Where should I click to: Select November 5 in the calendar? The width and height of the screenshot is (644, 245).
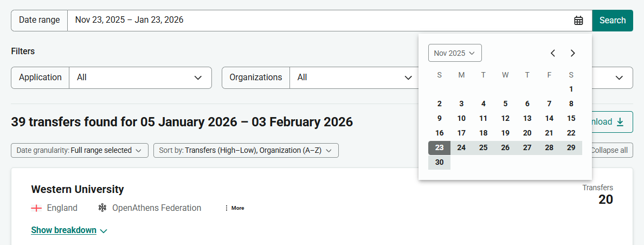pyautogui.click(x=505, y=104)
